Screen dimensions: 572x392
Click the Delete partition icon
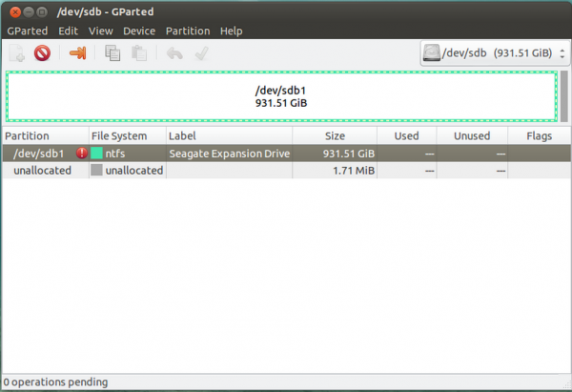[x=42, y=53]
